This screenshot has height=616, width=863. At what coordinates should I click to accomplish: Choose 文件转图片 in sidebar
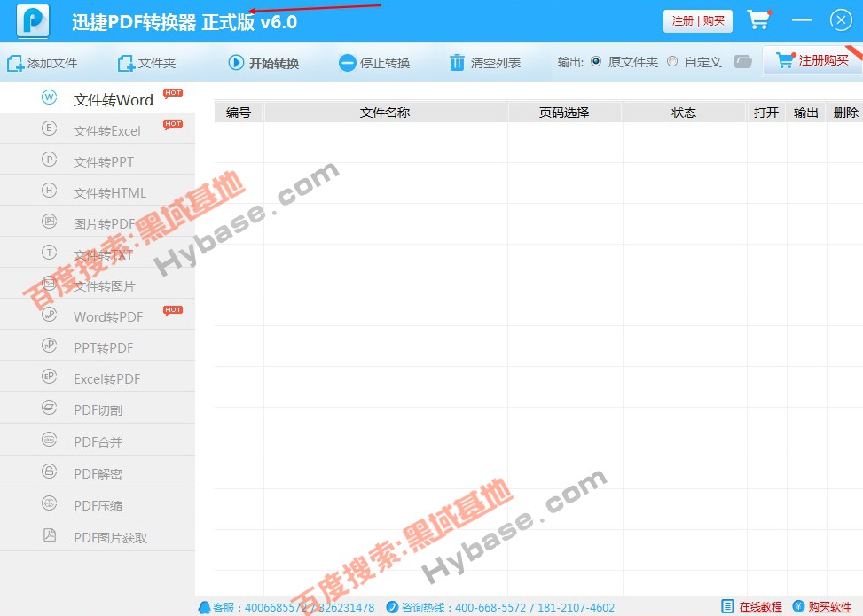pyautogui.click(x=98, y=284)
